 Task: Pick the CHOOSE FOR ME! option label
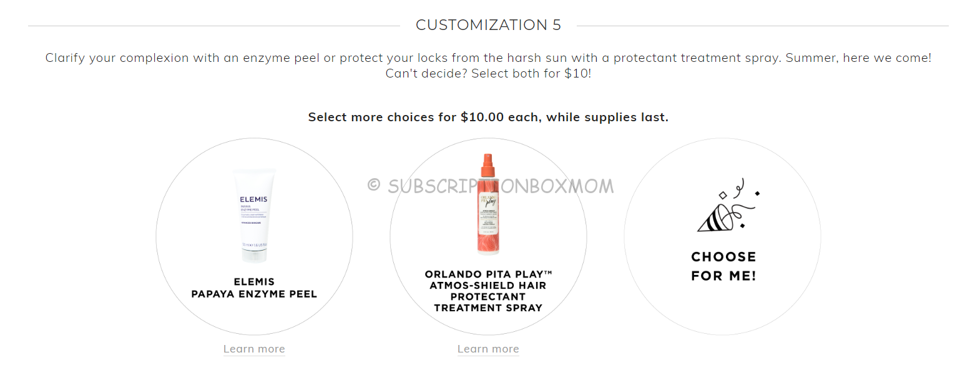(723, 266)
